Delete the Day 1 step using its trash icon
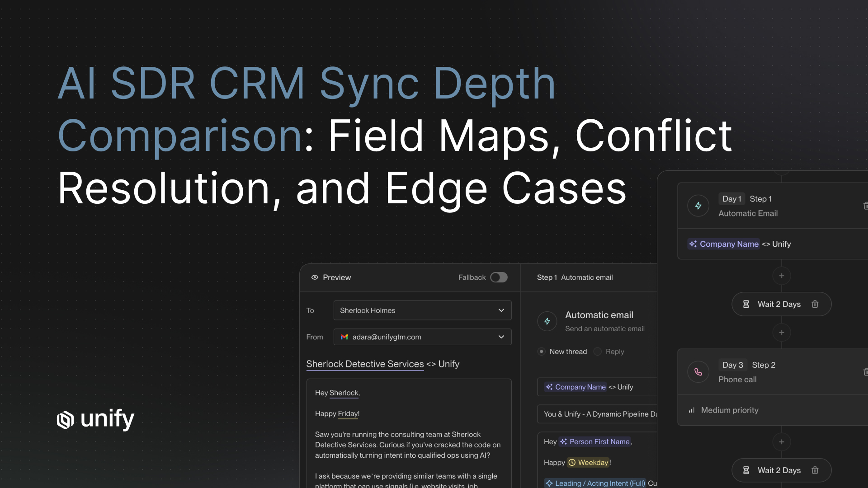 point(866,206)
